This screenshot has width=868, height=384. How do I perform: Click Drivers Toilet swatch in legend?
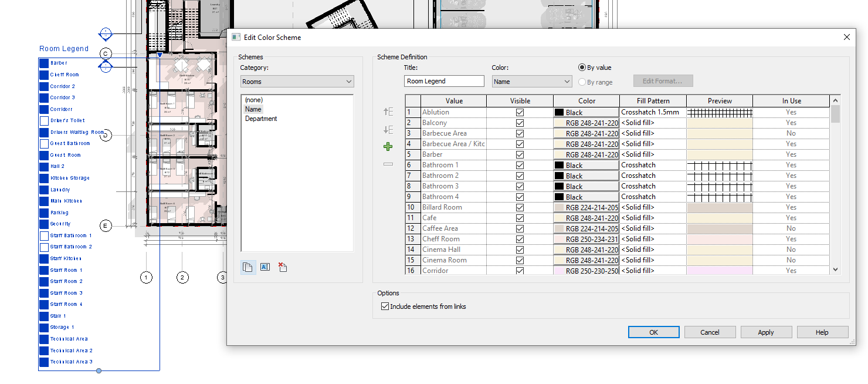tap(44, 120)
